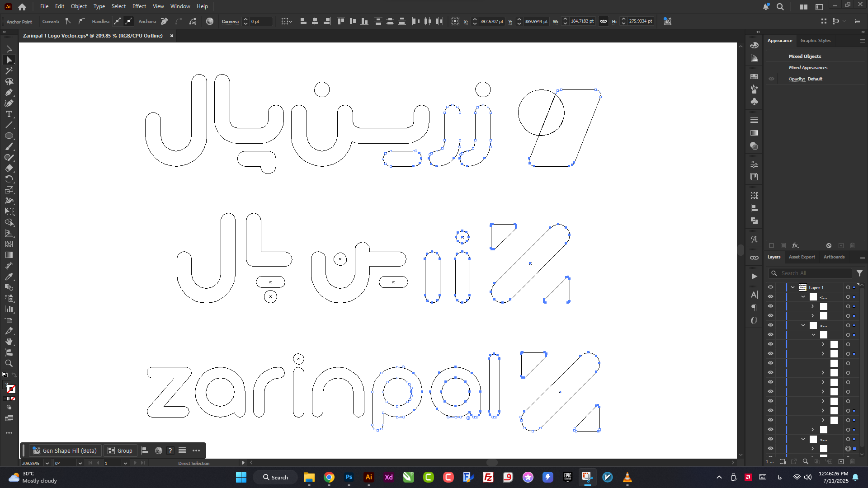Screen dimensions: 868x488
Task: Open Photoshop from the Windows taskbar
Action: (349, 477)
